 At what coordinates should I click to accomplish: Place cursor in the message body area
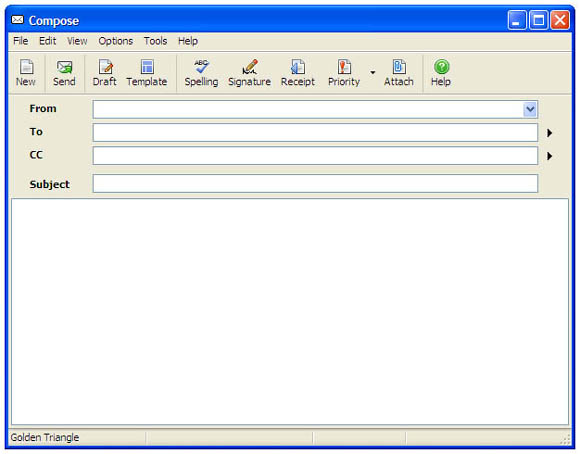(x=290, y=312)
